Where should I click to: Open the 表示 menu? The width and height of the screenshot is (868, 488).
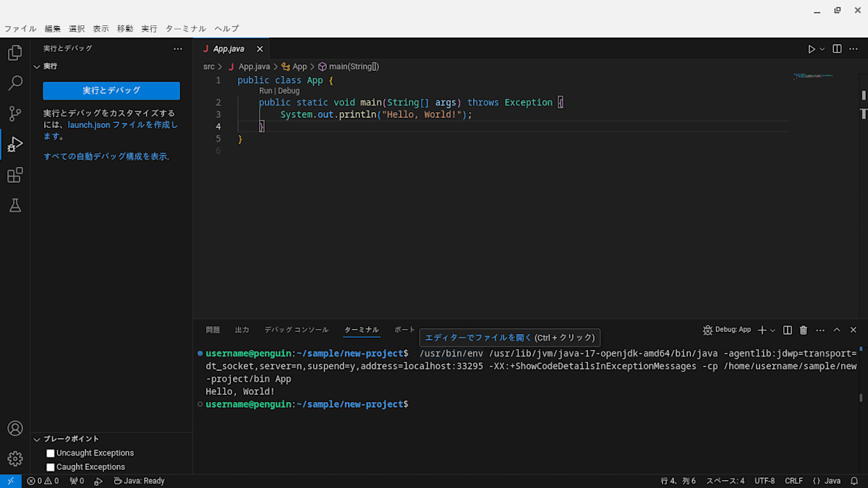(101, 29)
